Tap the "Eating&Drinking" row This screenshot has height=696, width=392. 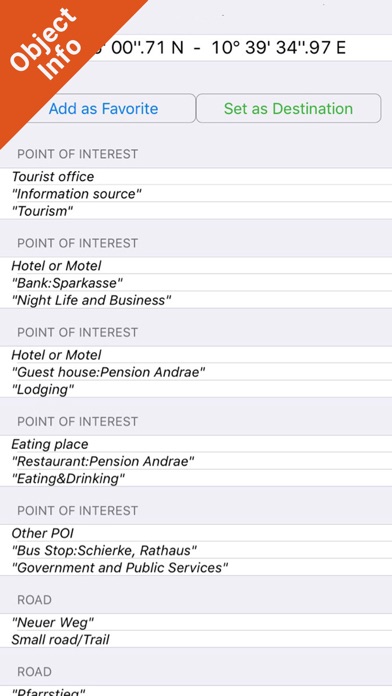click(x=196, y=478)
